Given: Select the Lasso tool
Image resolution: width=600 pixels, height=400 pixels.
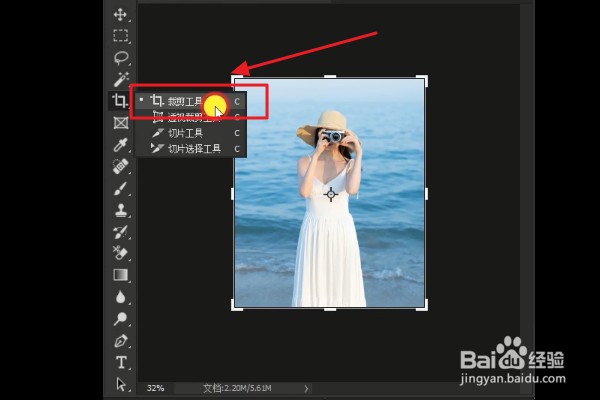Looking at the screenshot, I should [121, 58].
